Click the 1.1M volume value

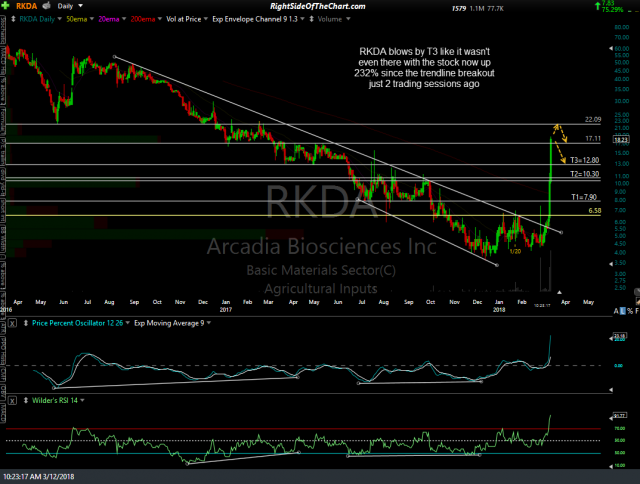[477, 8]
